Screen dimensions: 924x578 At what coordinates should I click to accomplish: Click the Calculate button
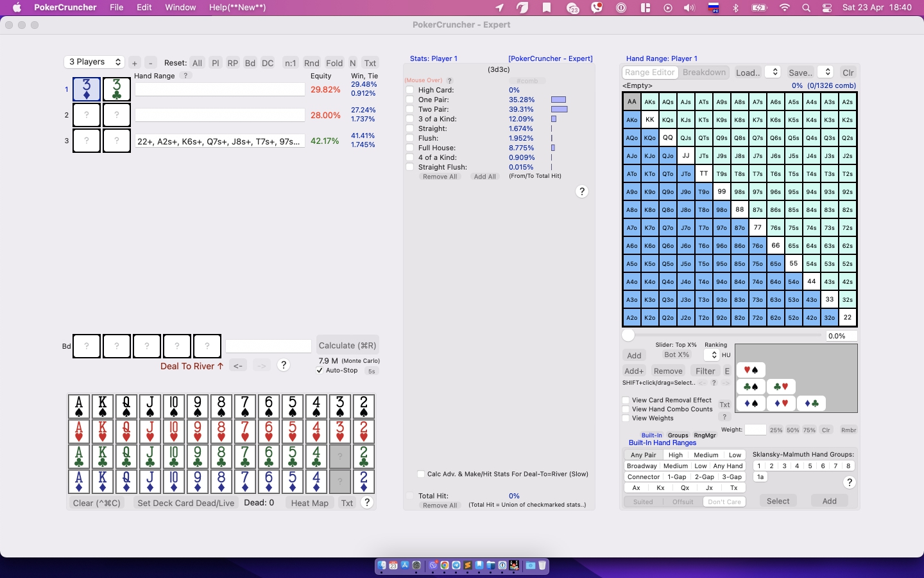[348, 345]
